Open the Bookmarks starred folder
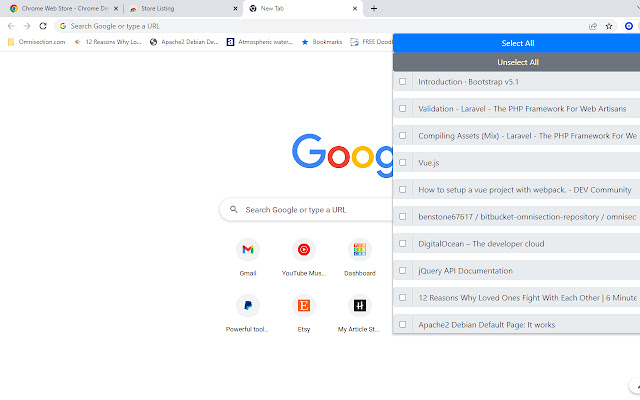Screen dimensions: 640x400 click(x=322, y=42)
